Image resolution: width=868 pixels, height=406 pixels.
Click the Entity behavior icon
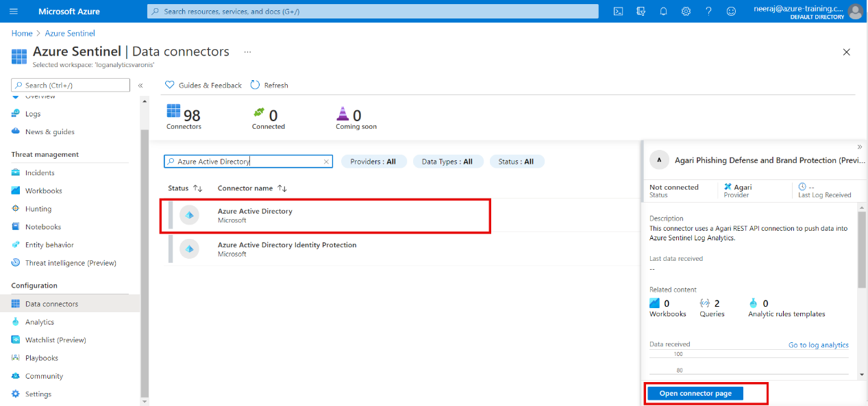point(16,244)
